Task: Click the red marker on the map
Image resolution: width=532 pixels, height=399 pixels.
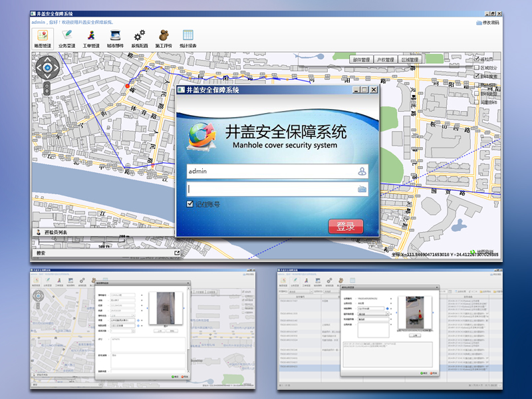Action: [128, 86]
